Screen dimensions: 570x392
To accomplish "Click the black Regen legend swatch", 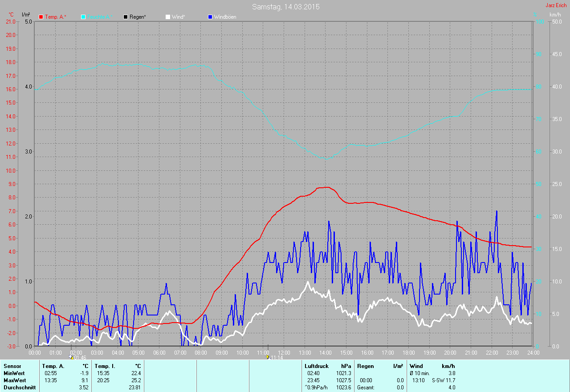I will [126, 17].
